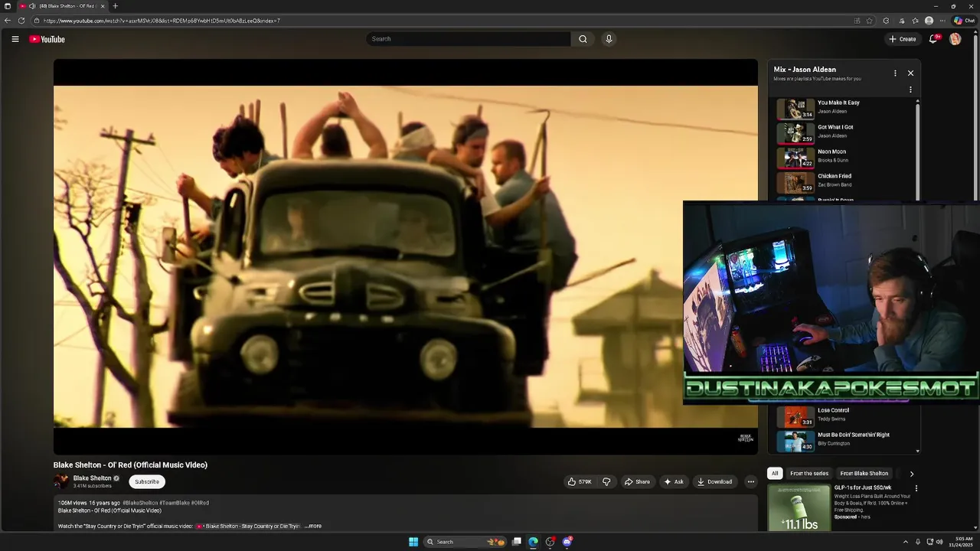Screen dimensions: 980x551
Task: Start voice search with microphone icon
Action: [x=609, y=39]
